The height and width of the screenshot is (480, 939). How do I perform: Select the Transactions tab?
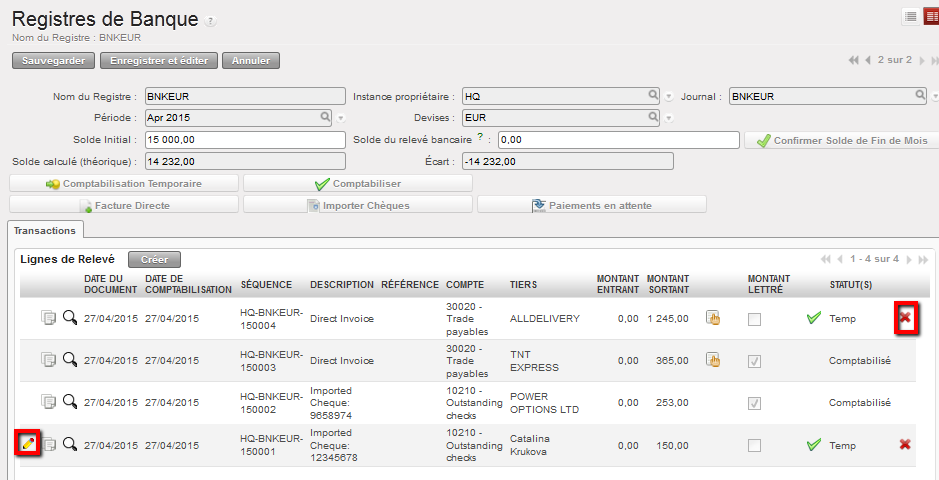[x=45, y=230]
